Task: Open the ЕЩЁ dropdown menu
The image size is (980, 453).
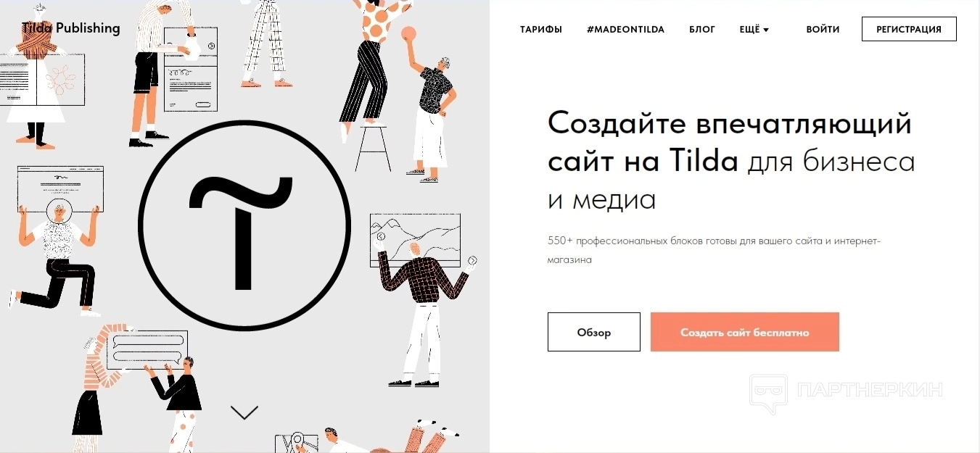Action: click(x=754, y=30)
